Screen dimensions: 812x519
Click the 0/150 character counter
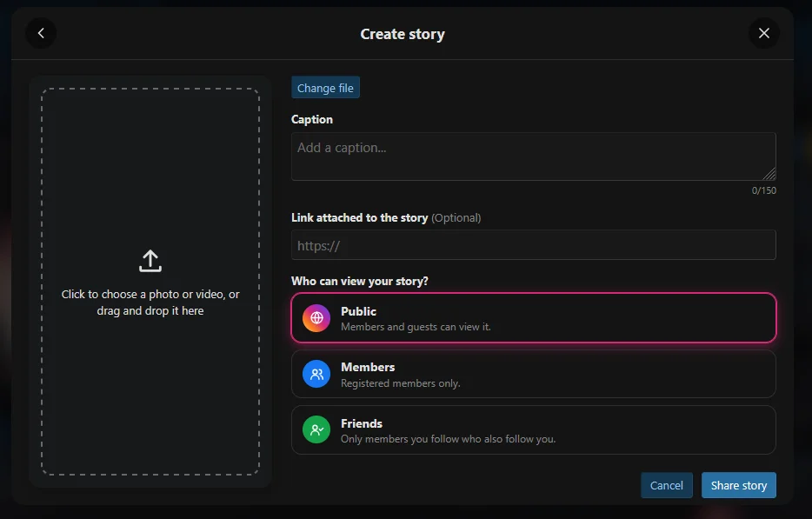(764, 190)
